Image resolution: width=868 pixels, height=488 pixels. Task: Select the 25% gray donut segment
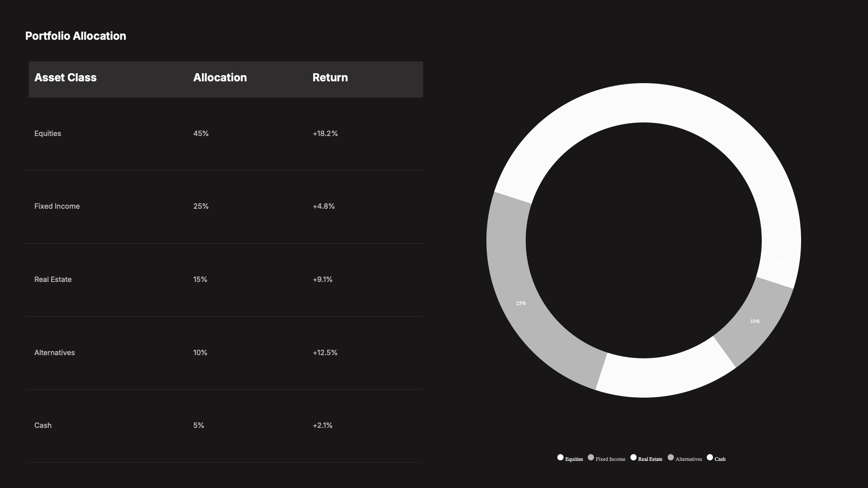click(521, 303)
